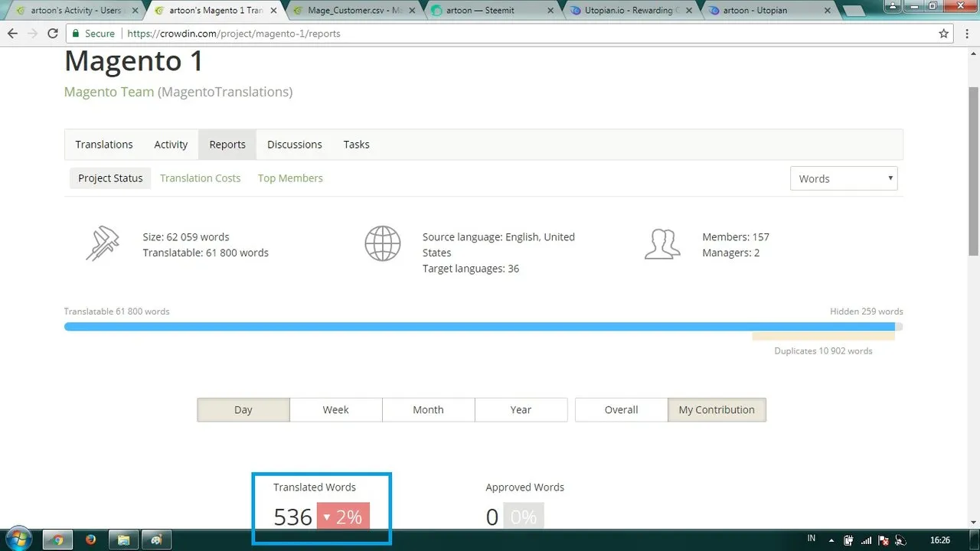
Task: Select the Reports project tab
Action: 227,145
